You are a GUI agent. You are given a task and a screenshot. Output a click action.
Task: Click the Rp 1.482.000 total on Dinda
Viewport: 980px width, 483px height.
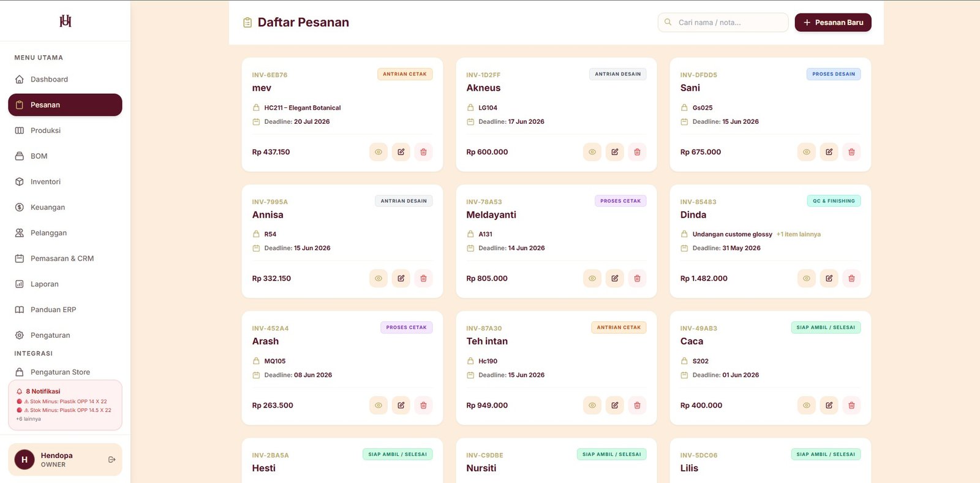(x=704, y=278)
